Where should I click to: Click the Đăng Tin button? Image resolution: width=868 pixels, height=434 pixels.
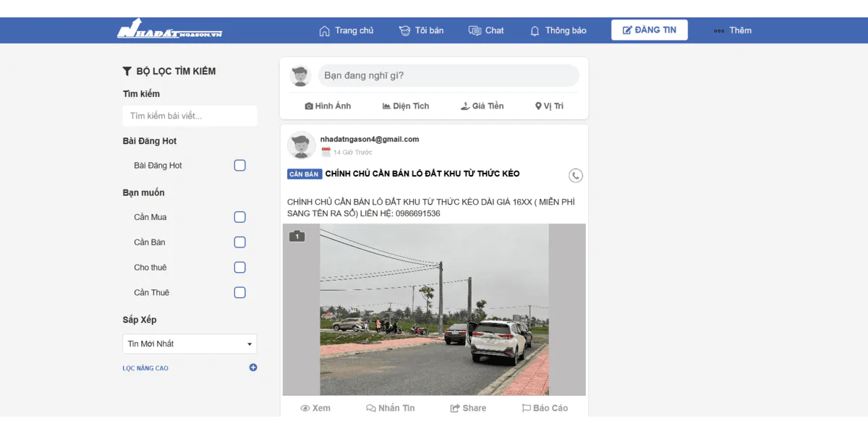pos(650,30)
